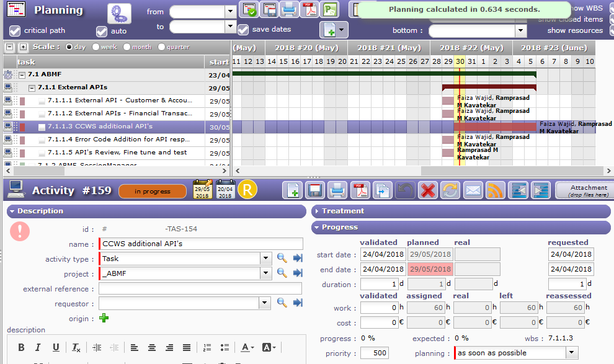
Task: Open the planning mode dropdown
Action: tap(571, 353)
